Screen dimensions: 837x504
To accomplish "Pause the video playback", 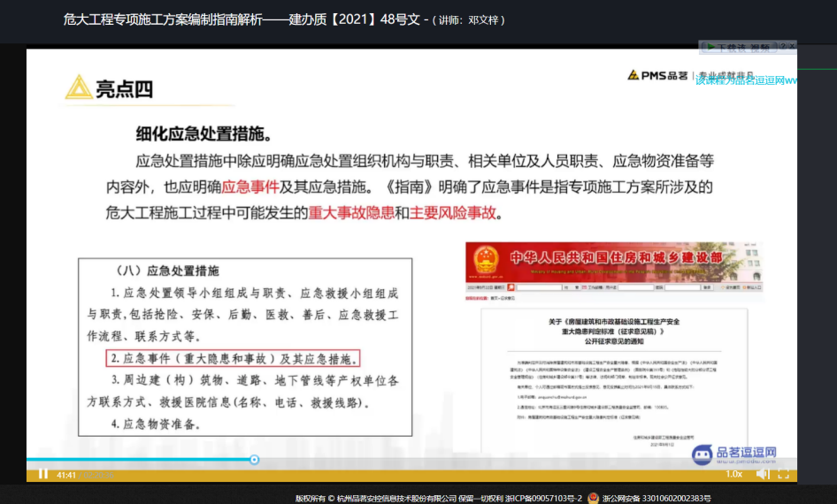I will click(x=42, y=474).
